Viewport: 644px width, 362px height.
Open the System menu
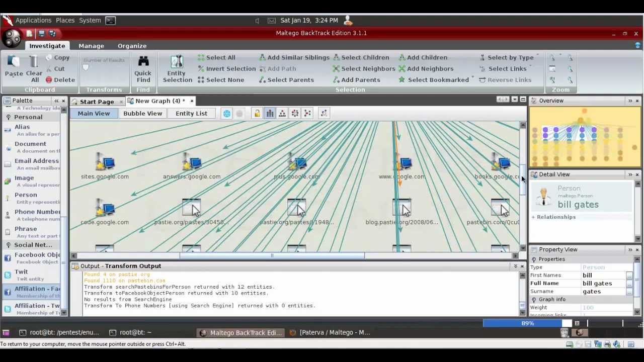point(90,21)
